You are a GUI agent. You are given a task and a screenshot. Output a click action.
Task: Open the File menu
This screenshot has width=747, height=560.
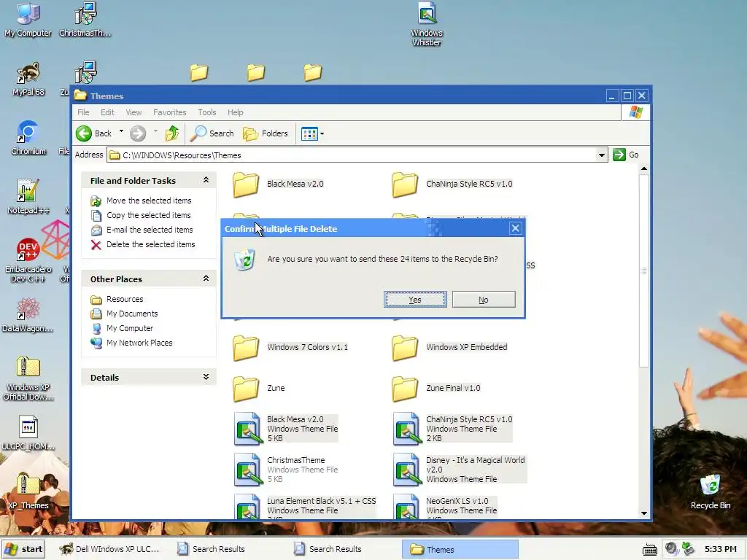[83, 112]
